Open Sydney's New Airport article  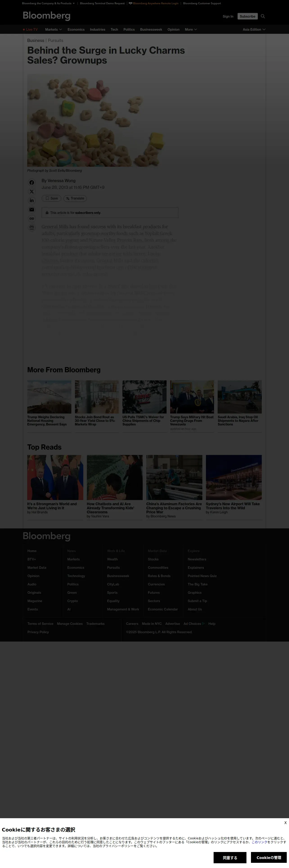pyautogui.click(x=233, y=506)
